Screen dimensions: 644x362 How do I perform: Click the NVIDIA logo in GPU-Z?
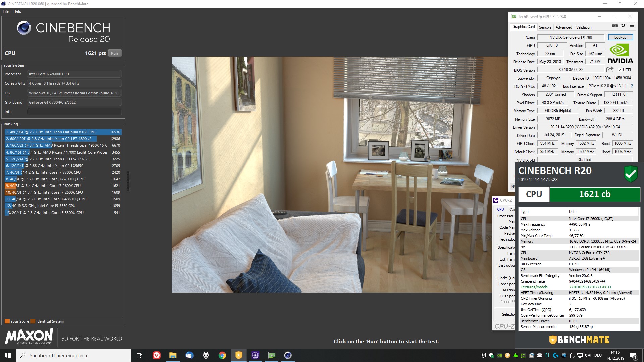pyautogui.click(x=620, y=54)
